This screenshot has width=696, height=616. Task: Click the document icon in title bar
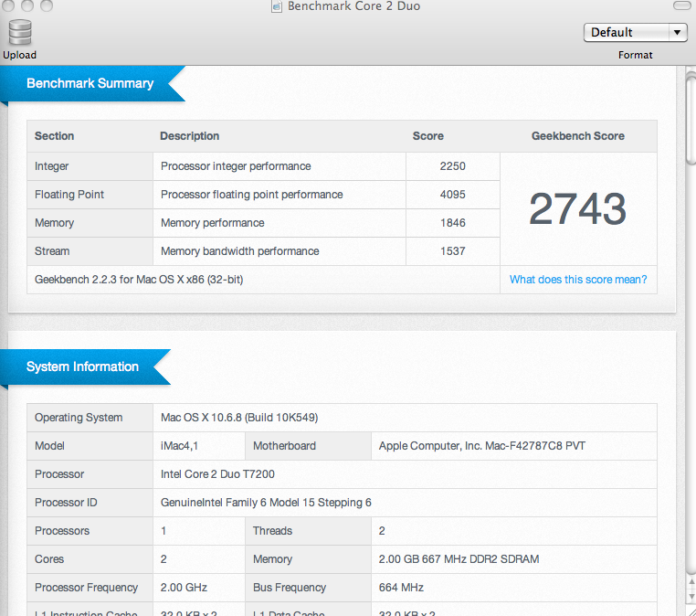[277, 6]
